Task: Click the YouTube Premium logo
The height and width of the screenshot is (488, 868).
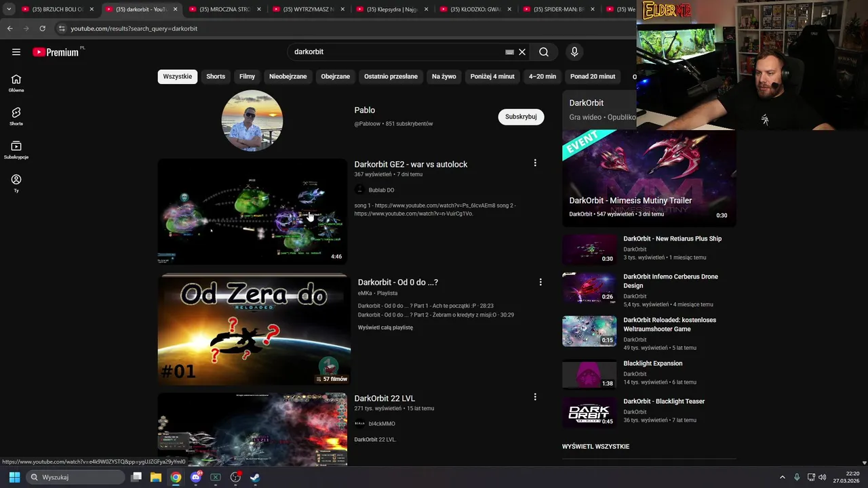Action: (56, 52)
